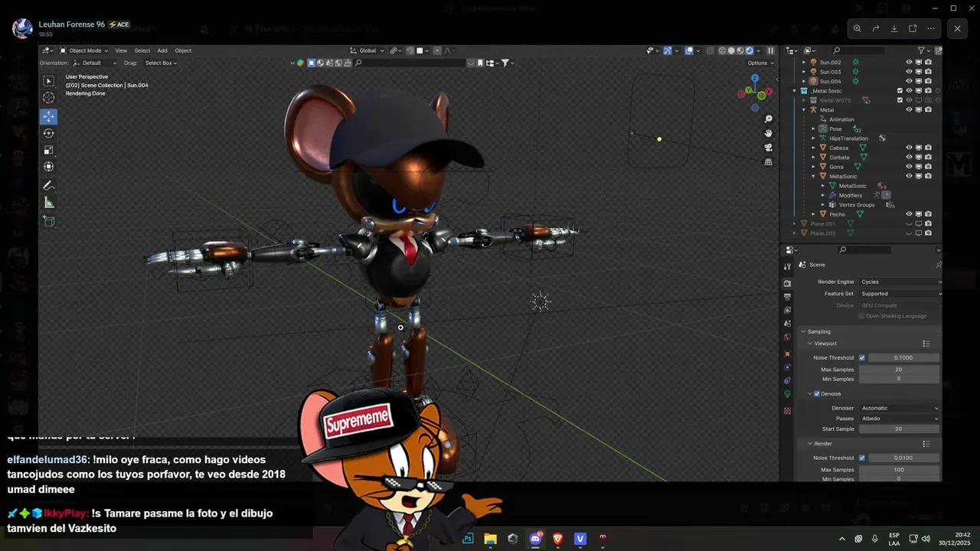Hide Sun.002 in viewport via eye icon
This screenshot has height=551, width=980.
[x=909, y=62]
